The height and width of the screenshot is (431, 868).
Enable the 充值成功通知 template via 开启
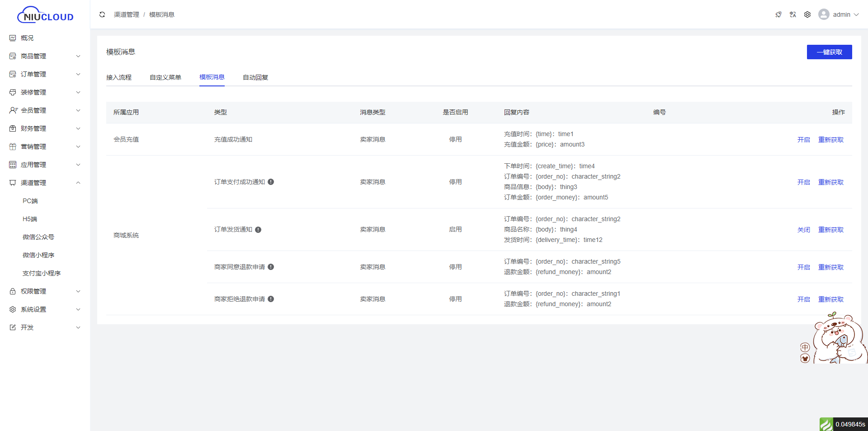pyautogui.click(x=803, y=140)
